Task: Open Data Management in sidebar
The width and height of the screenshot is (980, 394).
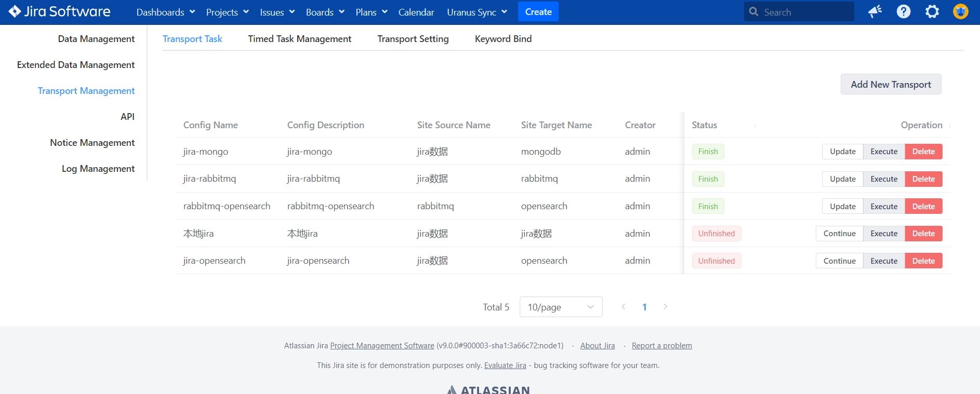Action: [96, 39]
